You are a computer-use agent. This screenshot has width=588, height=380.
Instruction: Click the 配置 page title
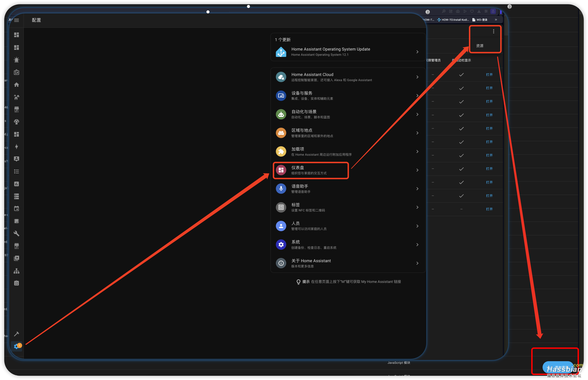[x=36, y=20]
